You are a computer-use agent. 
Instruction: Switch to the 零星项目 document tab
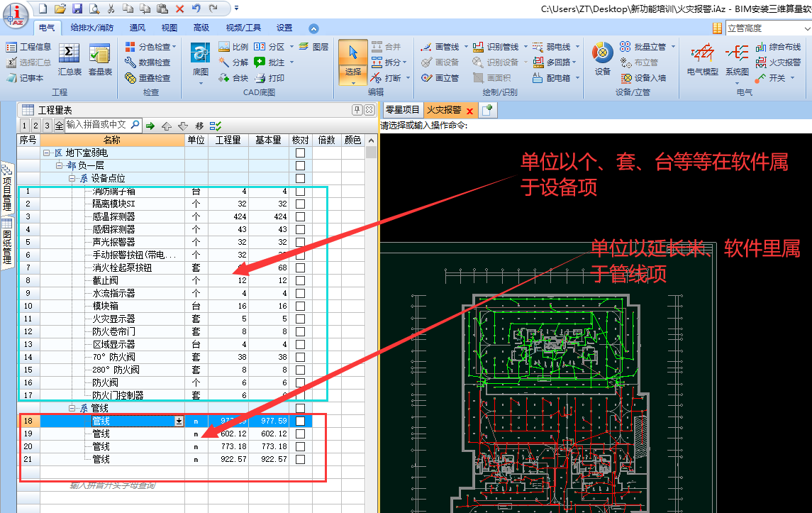(x=402, y=110)
